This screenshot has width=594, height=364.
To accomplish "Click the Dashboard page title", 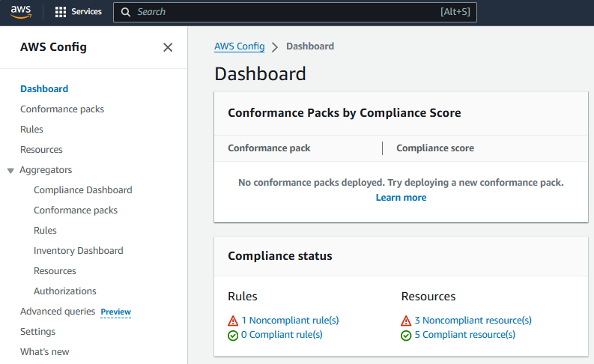I will pos(260,74).
